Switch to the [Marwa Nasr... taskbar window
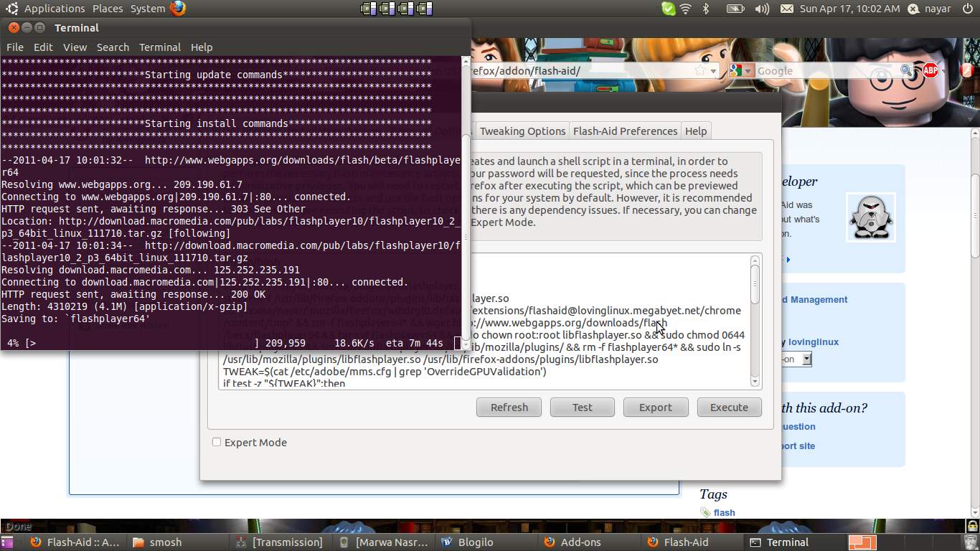 pos(384,542)
